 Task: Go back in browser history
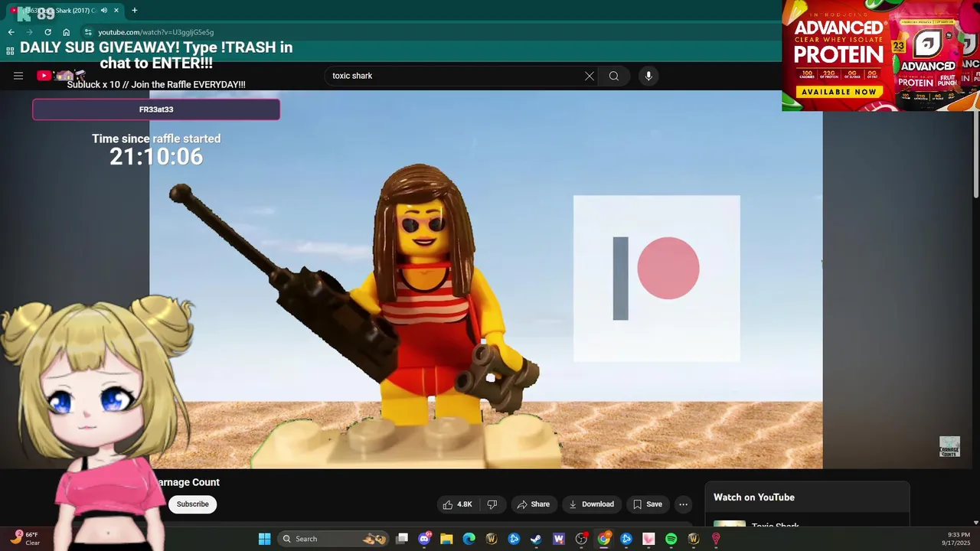[11, 32]
